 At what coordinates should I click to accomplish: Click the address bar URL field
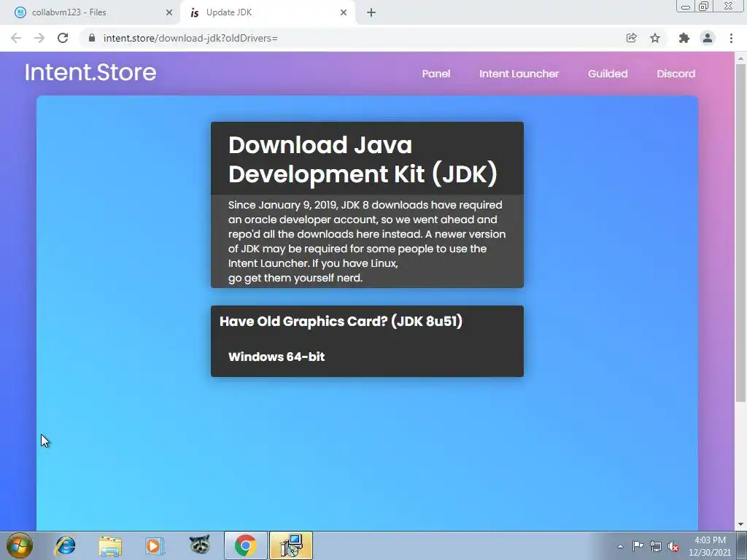tap(352, 38)
